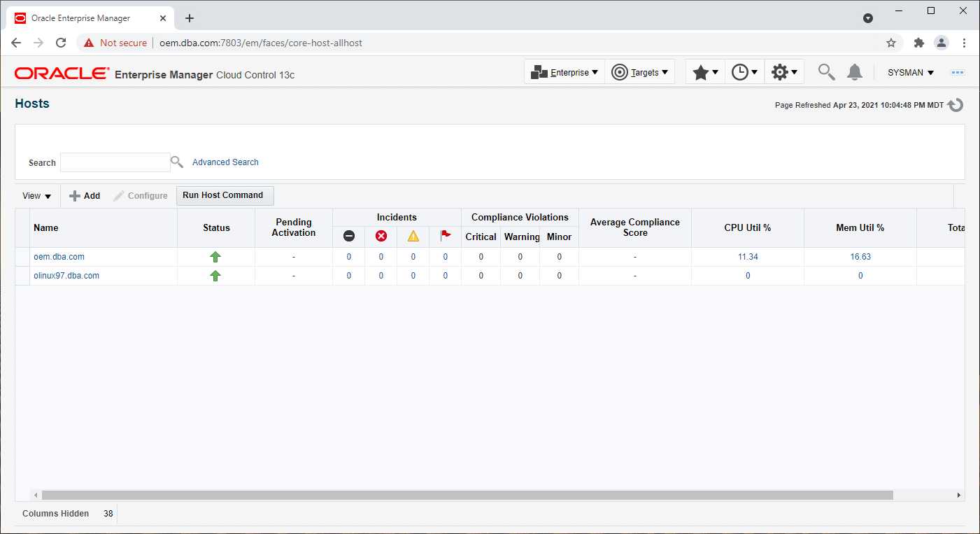The height and width of the screenshot is (534, 980).
Task: Open the Chrome profile avatar
Action: pyautogui.click(x=942, y=43)
